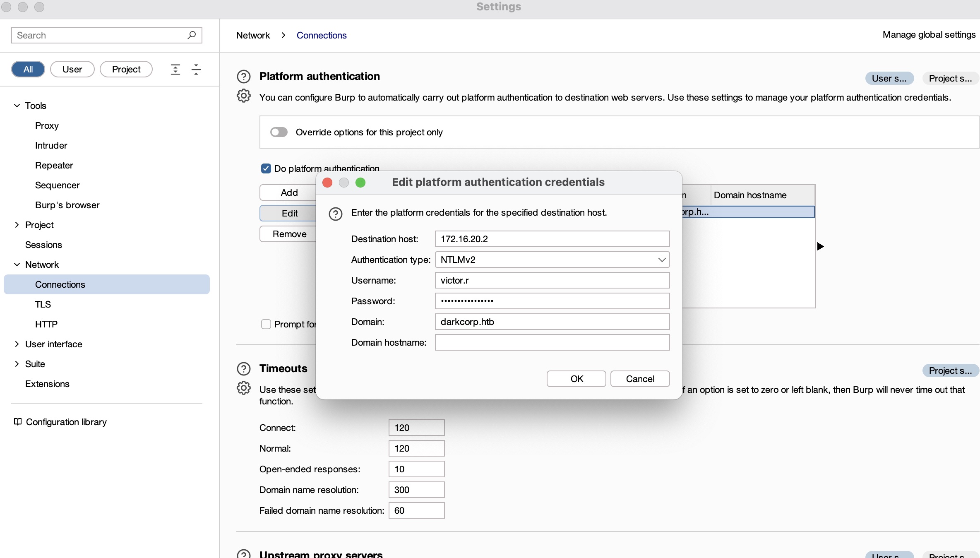Click the dialog help question icon

click(335, 214)
